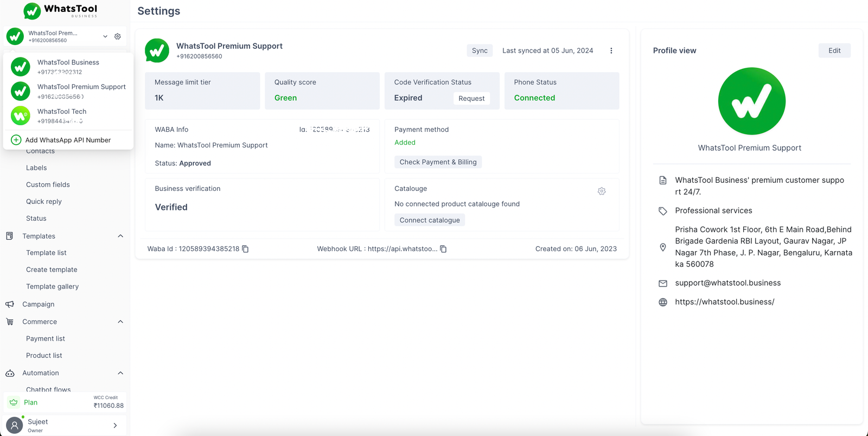The width and height of the screenshot is (868, 436).
Task: Copy the Webhook URL to clipboard
Action: [443, 249]
